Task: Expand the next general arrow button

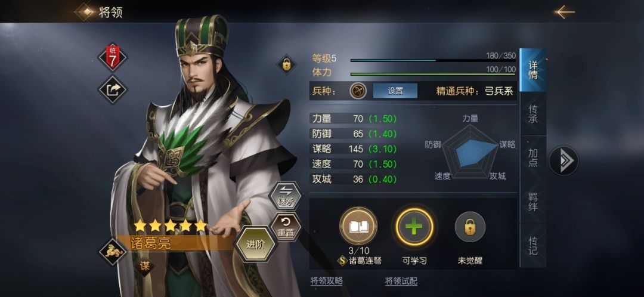Action: [x=563, y=160]
